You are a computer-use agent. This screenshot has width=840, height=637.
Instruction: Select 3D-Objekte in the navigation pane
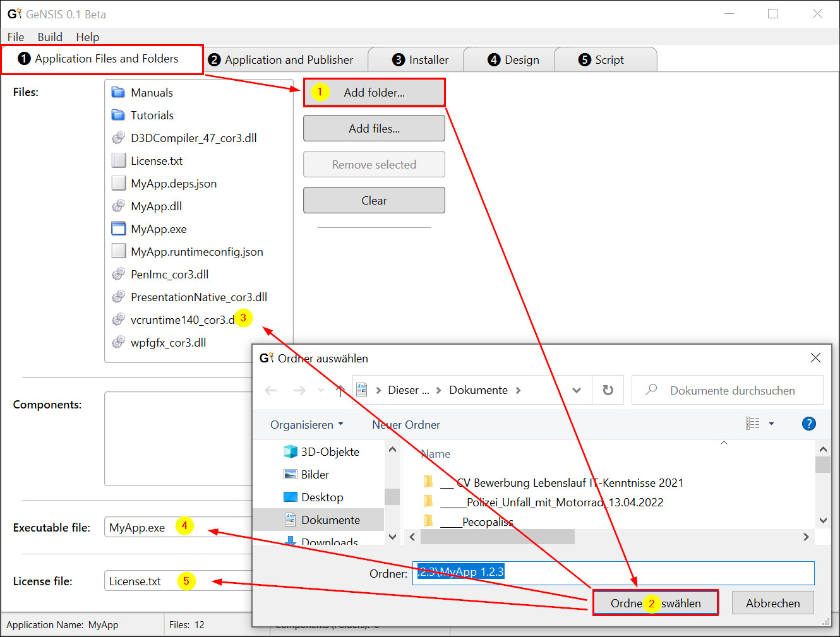(x=330, y=452)
